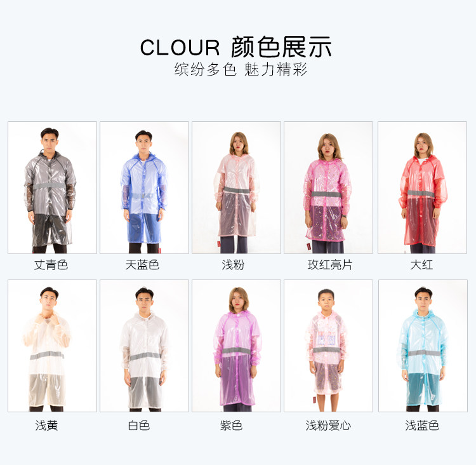
Task: Click the 紫色 color name
Action: pos(231,425)
